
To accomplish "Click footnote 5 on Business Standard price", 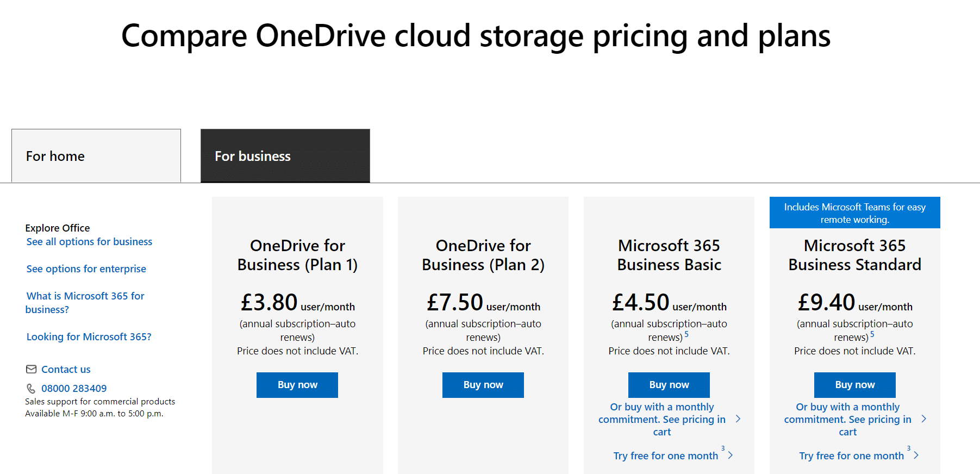I will pos(872,334).
